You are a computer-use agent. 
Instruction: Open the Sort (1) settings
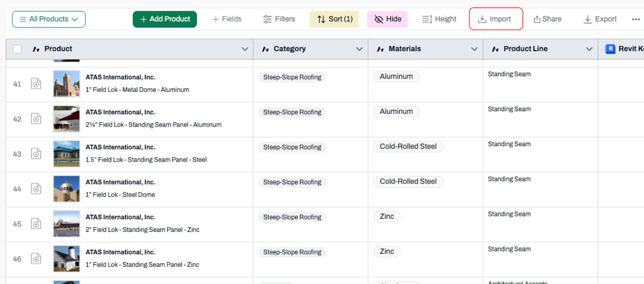tap(334, 19)
